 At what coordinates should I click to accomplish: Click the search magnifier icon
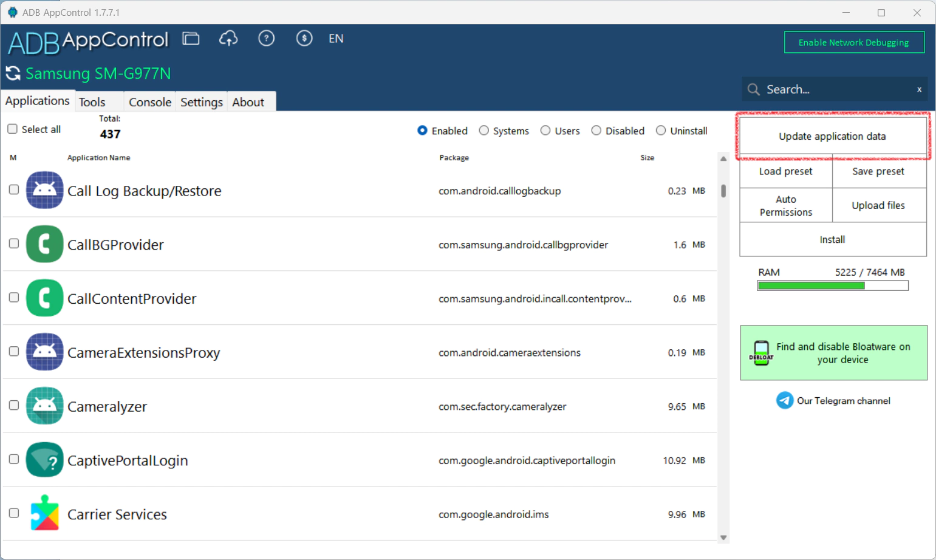(x=754, y=89)
